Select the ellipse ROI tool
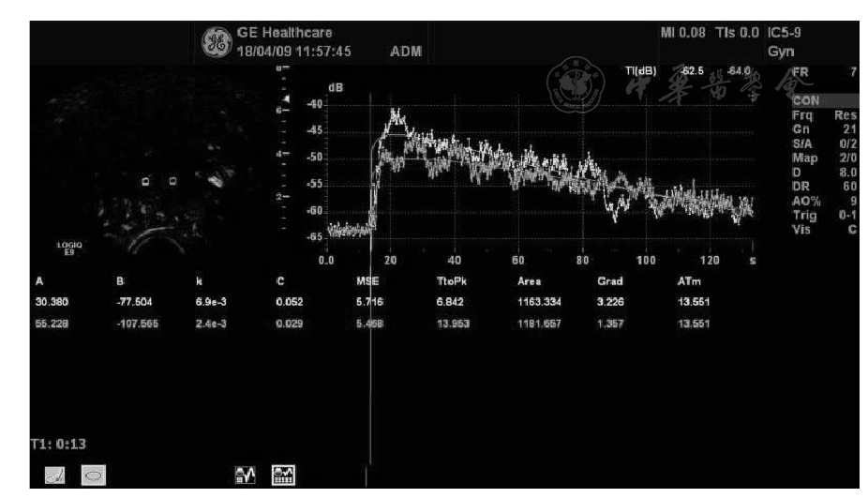The image size is (868, 498). 93,477
